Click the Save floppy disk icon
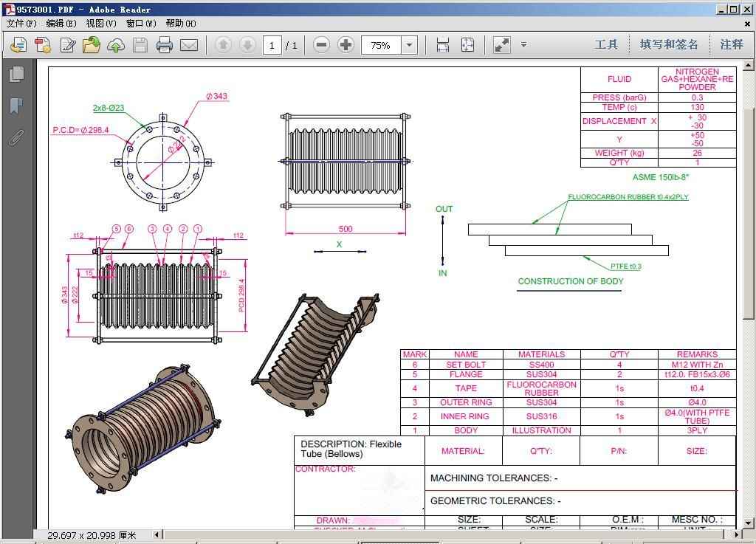The width and height of the screenshot is (756, 544). coord(140,45)
